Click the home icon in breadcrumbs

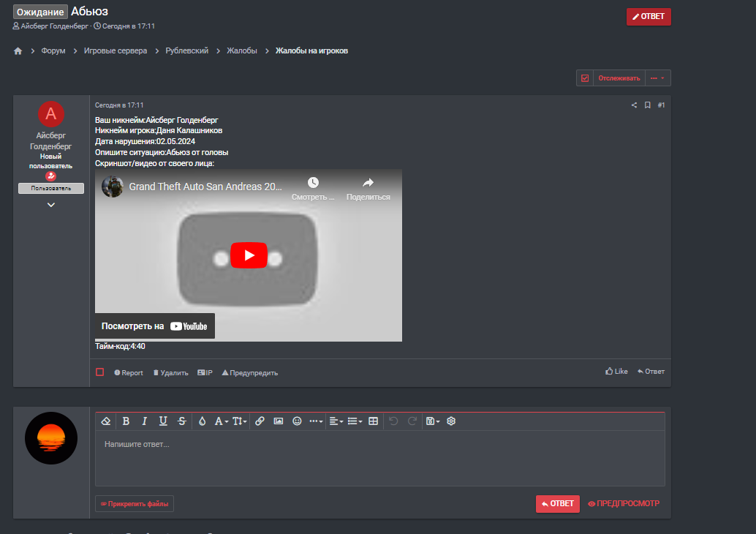pyautogui.click(x=18, y=50)
